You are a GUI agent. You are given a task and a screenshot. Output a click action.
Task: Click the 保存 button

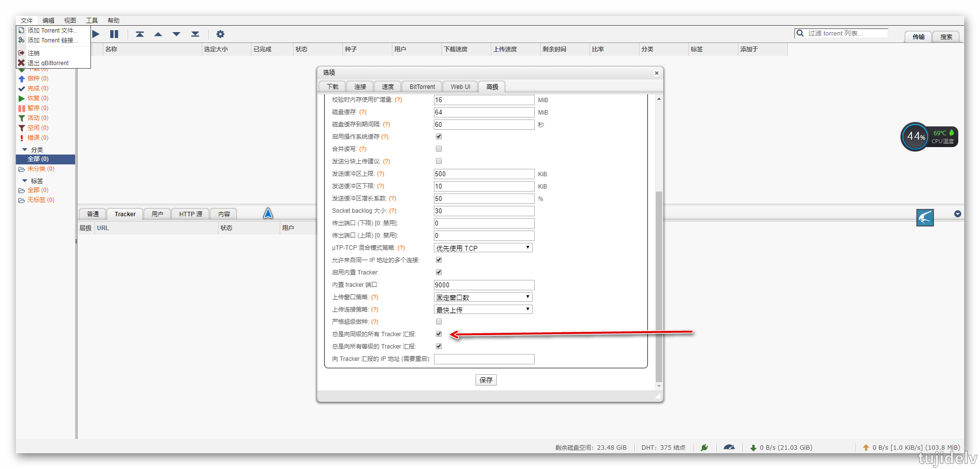tap(486, 380)
